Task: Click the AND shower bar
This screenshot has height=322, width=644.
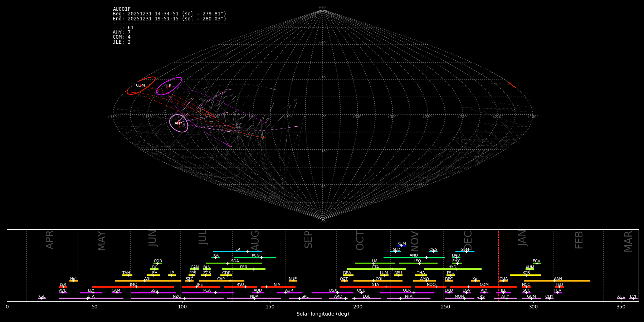Action: point(414,258)
